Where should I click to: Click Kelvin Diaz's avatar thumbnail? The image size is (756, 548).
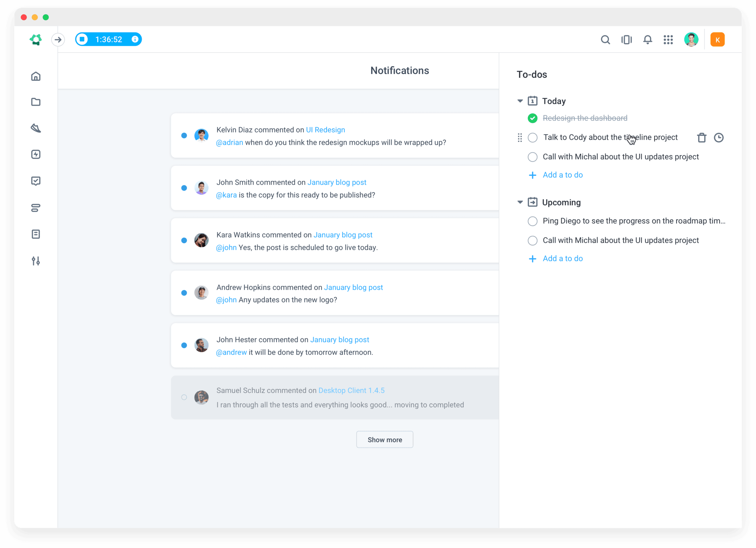click(201, 136)
